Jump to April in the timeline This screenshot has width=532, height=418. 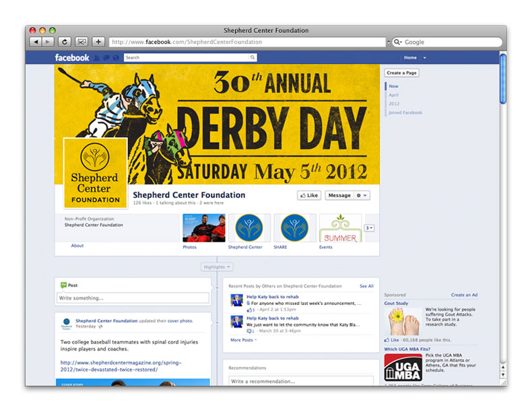pos(393,95)
